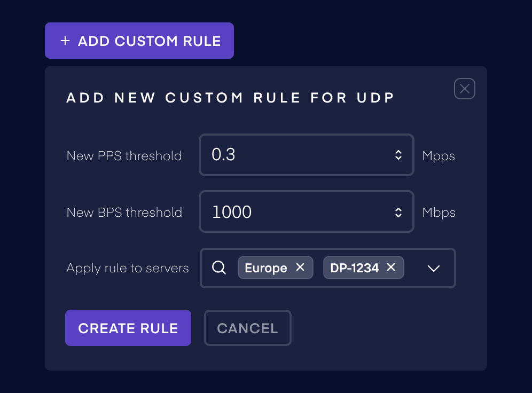The height and width of the screenshot is (393, 532).
Task: Increase BPS threshold with the stepper up arrow
Action: [x=398, y=209]
